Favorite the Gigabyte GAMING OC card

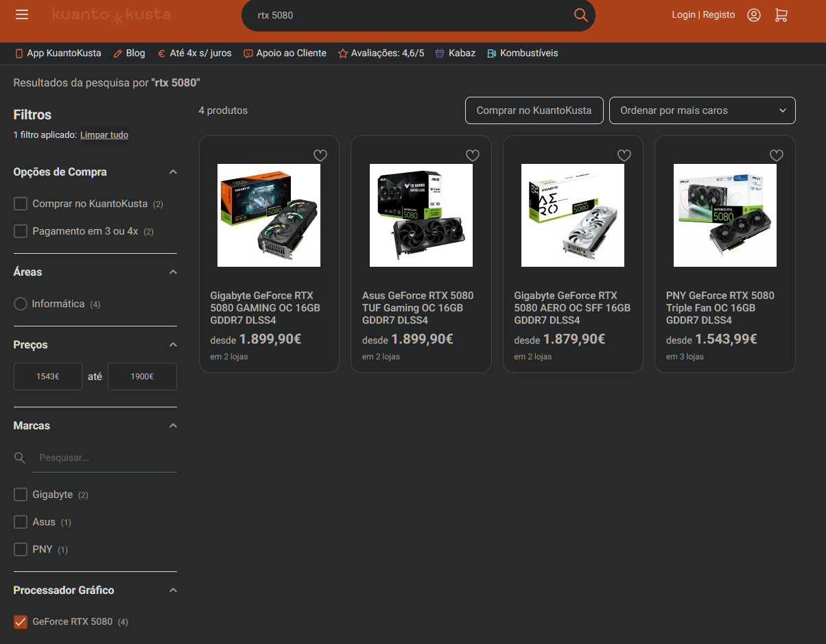320,156
